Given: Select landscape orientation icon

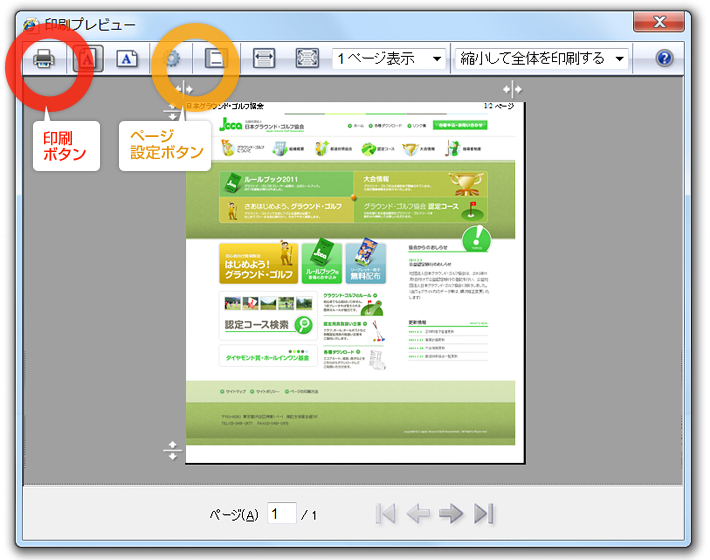Looking at the screenshot, I should tap(127, 59).
